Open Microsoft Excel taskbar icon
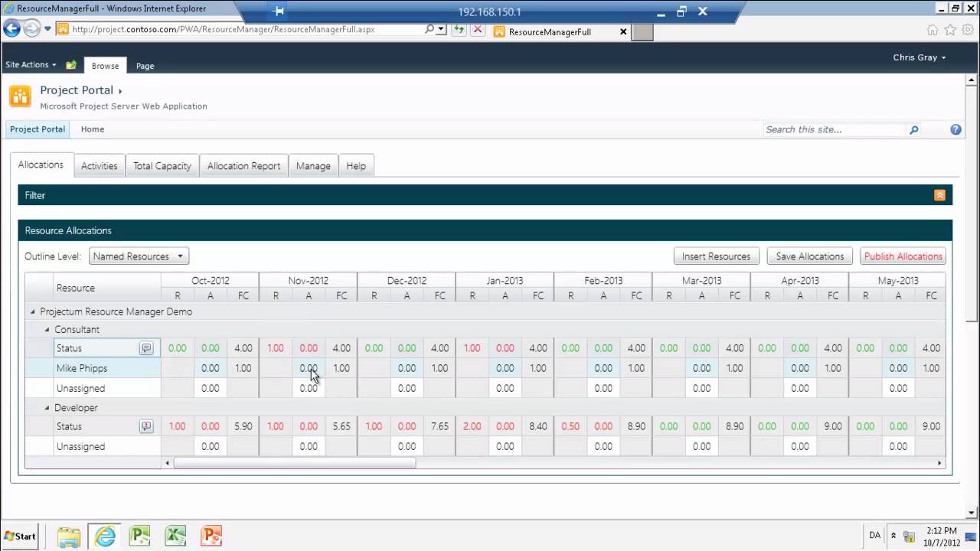Screen dimensions: 980x551 point(175,536)
